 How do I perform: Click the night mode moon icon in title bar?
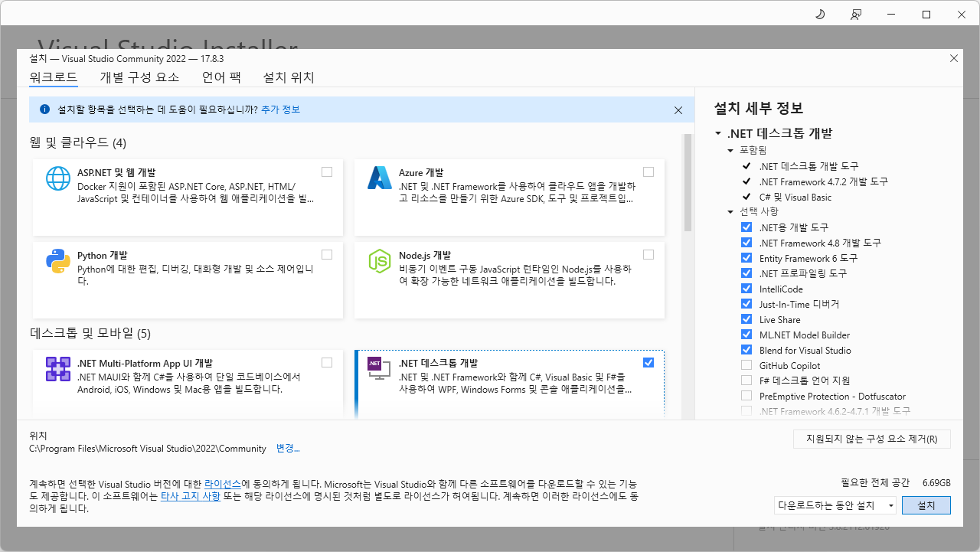tap(820, 15)
